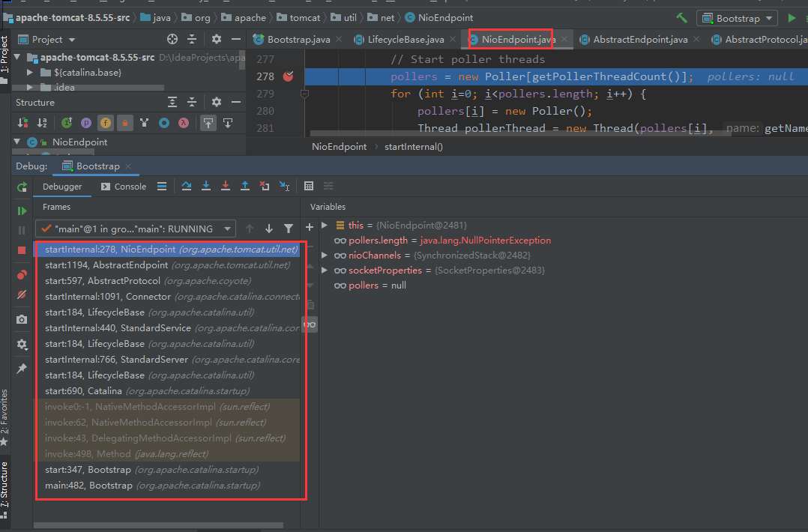This screenshot has height=532, width=808.
Task: Select frame start:690, Catalina
Action: 167,391
